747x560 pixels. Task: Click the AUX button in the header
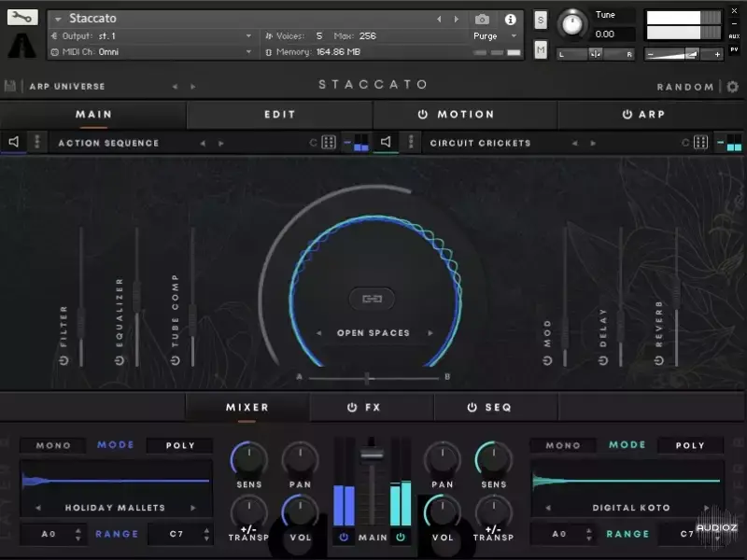734,36
